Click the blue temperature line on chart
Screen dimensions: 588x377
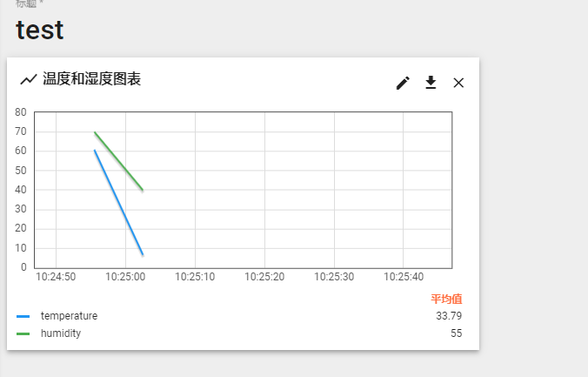119,203
